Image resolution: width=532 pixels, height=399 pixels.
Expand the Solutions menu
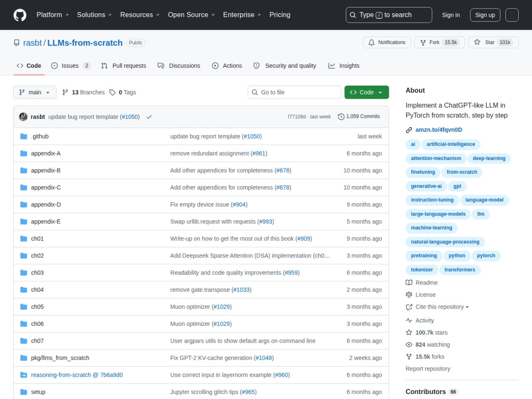[x=94, y=15]
